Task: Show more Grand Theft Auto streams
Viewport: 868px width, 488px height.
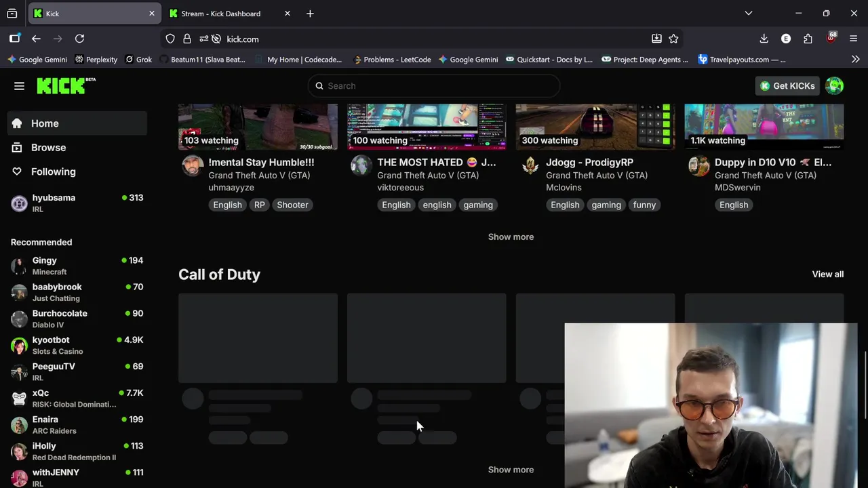Action: click(511, 237)
